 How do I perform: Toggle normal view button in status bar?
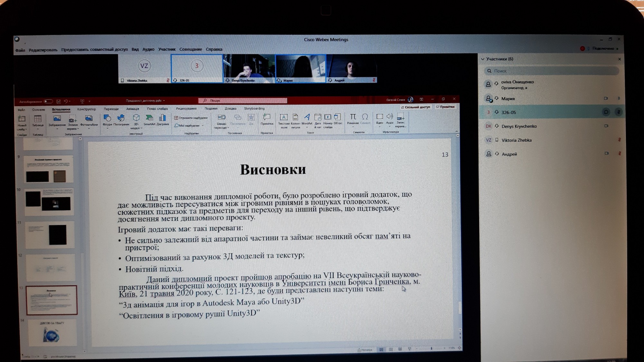pyautogui.click(x=381, y=349)
